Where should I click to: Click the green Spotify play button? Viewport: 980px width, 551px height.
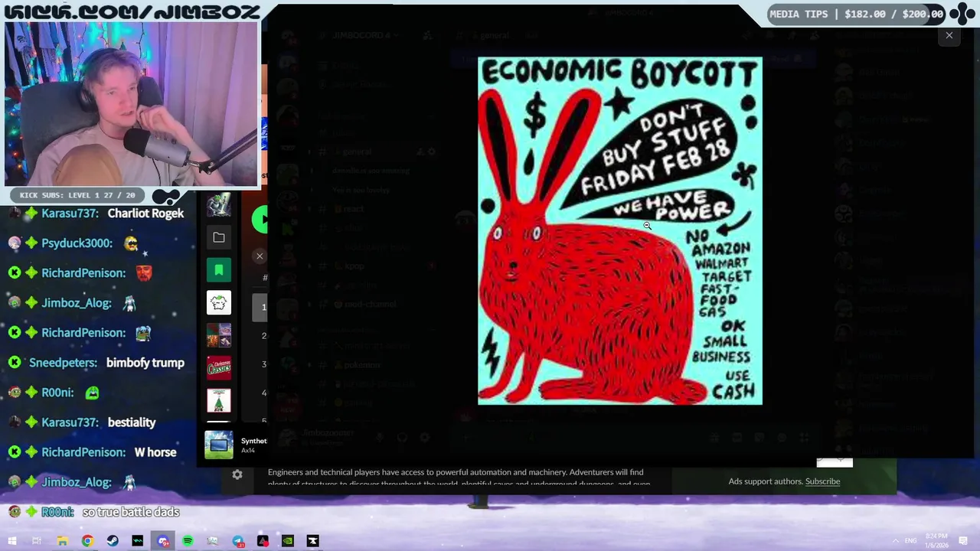pyautogui.click(x=260, y=220)
